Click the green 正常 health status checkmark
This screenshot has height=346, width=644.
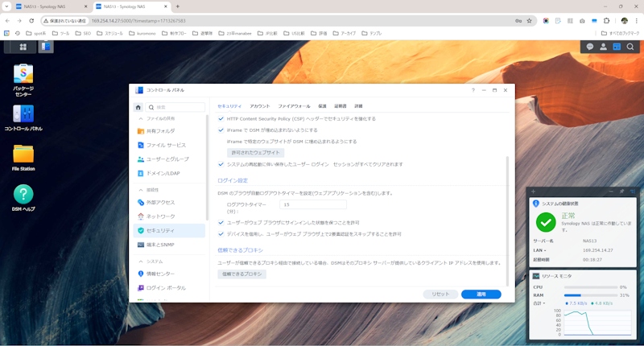pyautogui.click(x=546, y=222)
